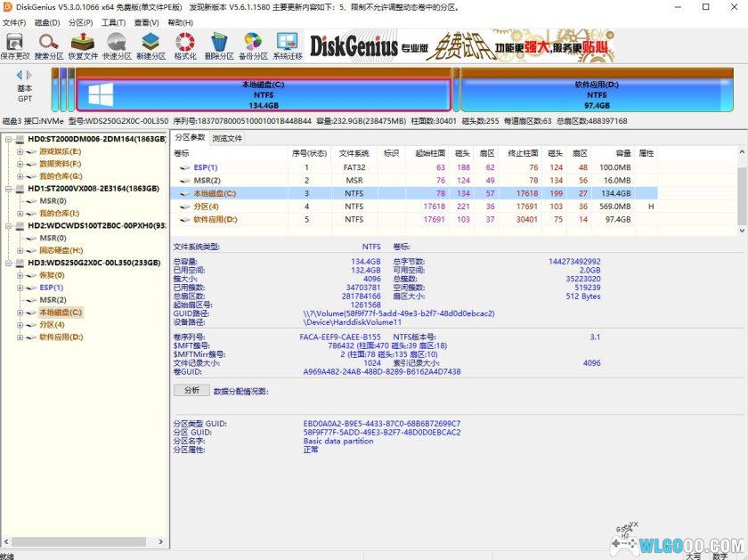
Task: Open the 磁盘(D) menu
Action: pyautogui.click(x=44, y=21)
